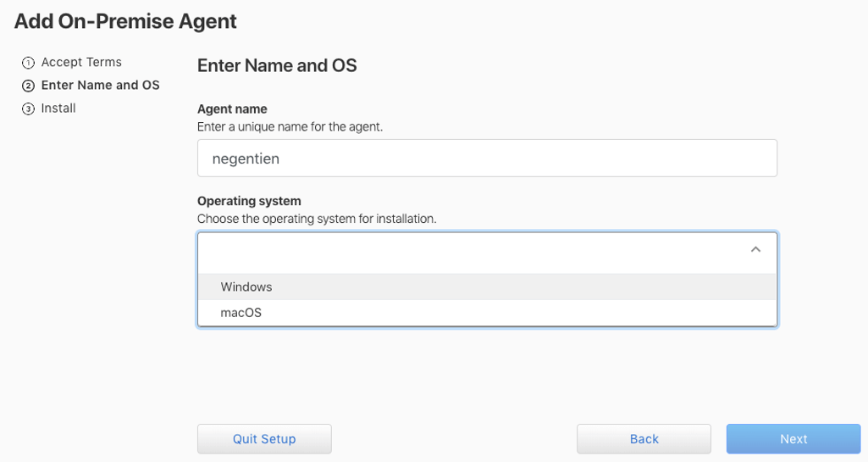Click the Enter Name and OS section heading
Screen dimensions: 868x462
pyautogui.click(x=277, y=65)
